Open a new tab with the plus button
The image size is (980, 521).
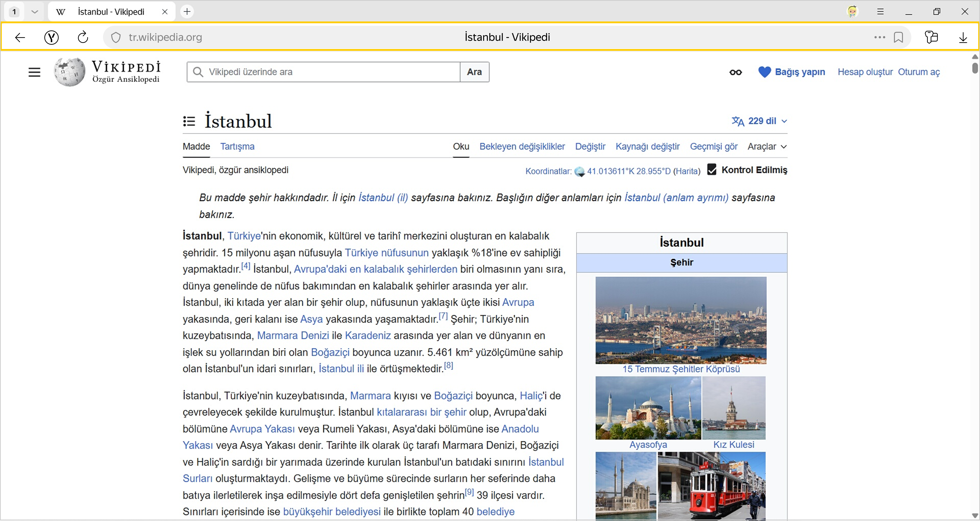pyautogui.click(x=187, y=12)
